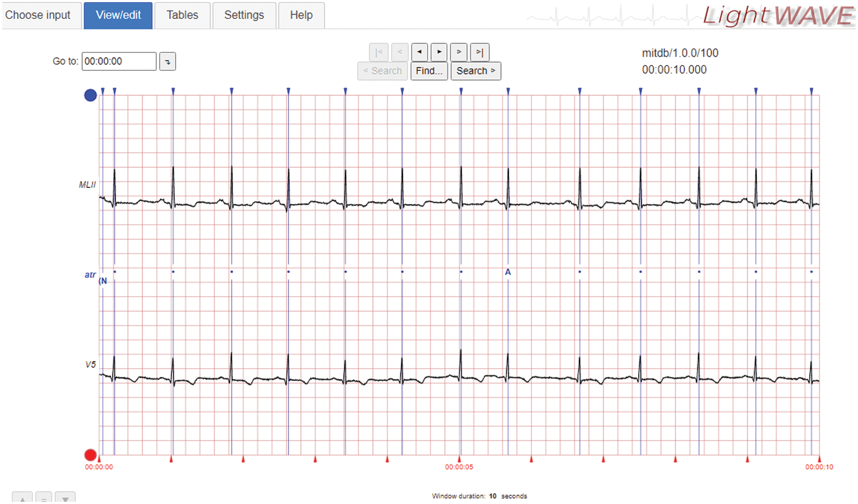Click the up triangle button at bottom left

(22, 498)
